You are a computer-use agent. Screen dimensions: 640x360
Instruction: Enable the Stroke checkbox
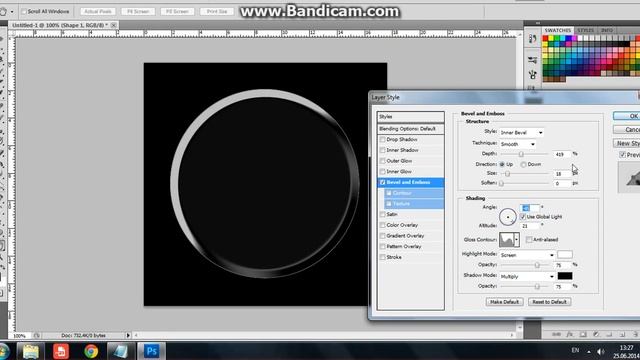tap(382, 257)
